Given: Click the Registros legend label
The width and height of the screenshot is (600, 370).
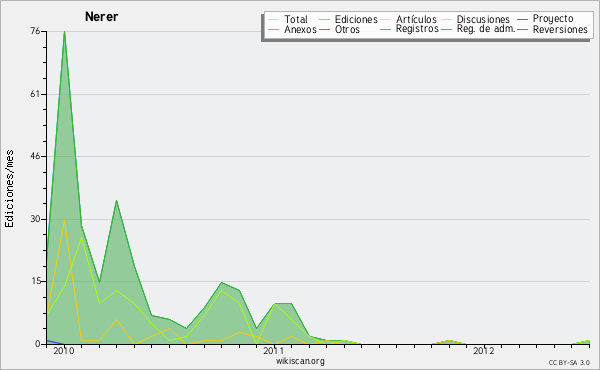Looking at the screenshot, I should [417, 29].
